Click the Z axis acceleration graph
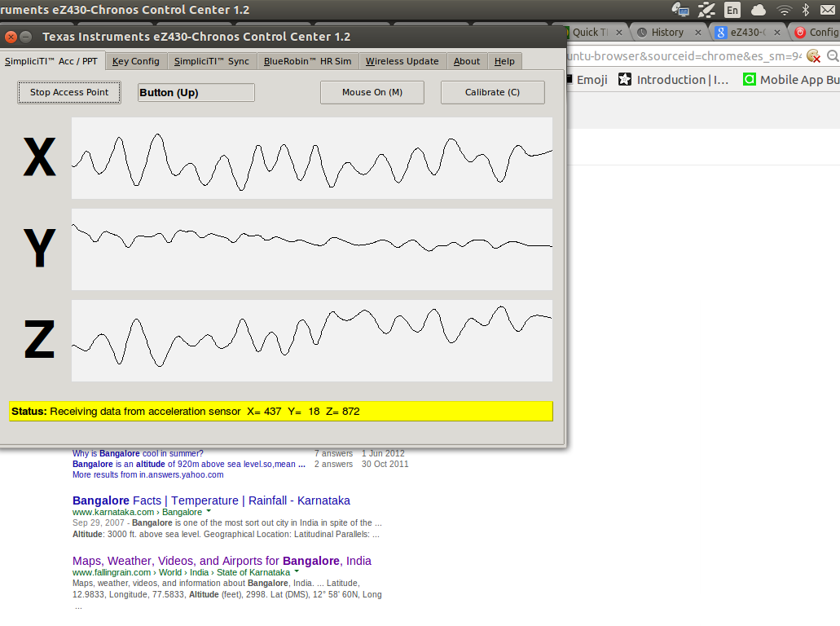 tap(312, 341)
